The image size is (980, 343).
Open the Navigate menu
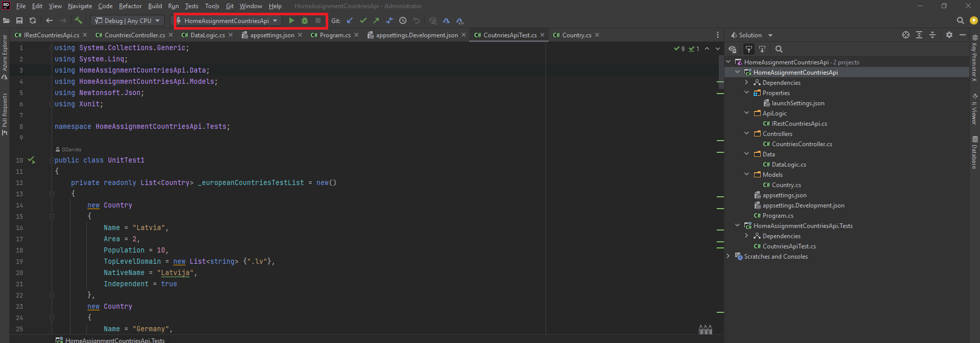point(80,6)
